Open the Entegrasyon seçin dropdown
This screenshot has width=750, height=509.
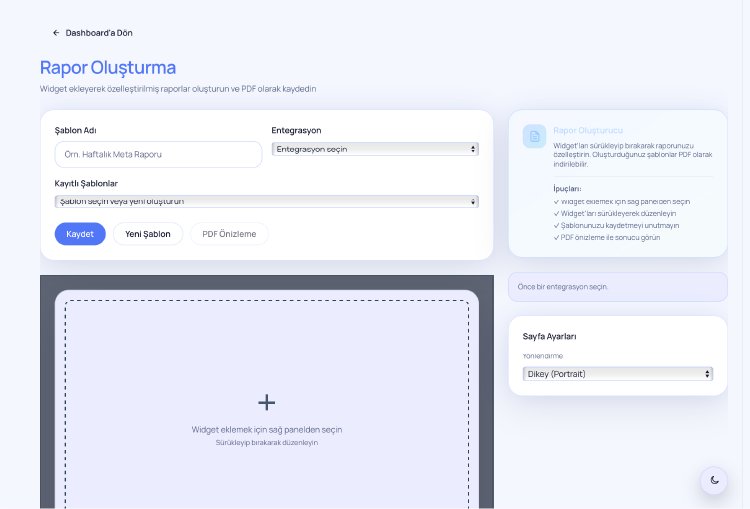coord(375,149)
